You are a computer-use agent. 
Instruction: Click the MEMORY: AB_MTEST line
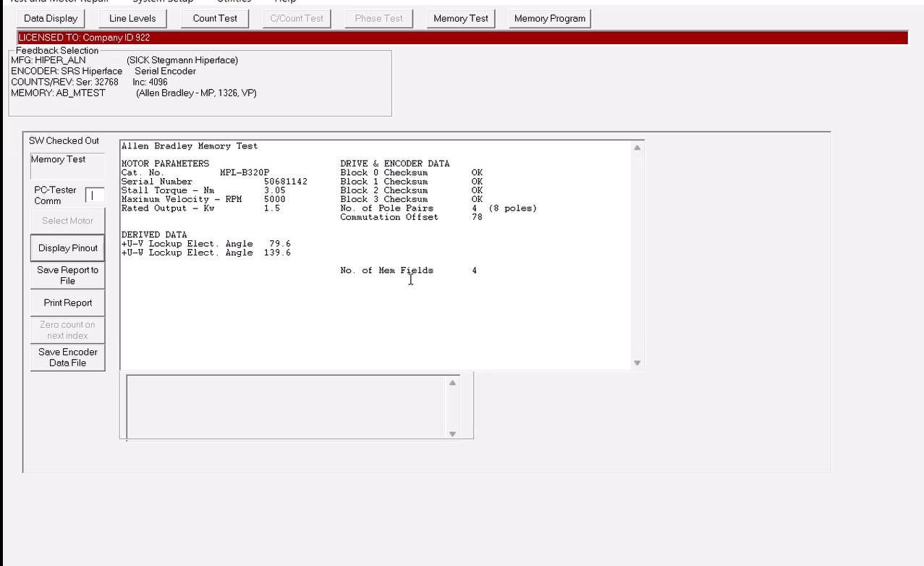pos(58,93)
